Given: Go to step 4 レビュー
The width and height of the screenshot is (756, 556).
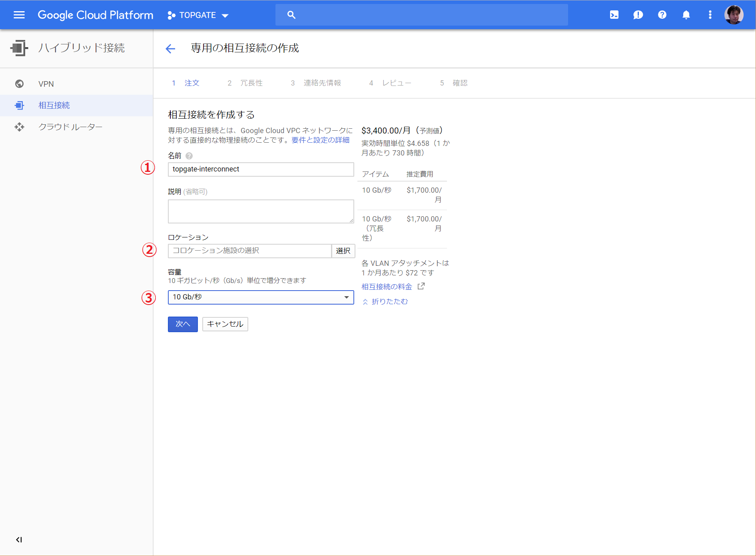Looking at the screenshot, I should tap(397, 83).
